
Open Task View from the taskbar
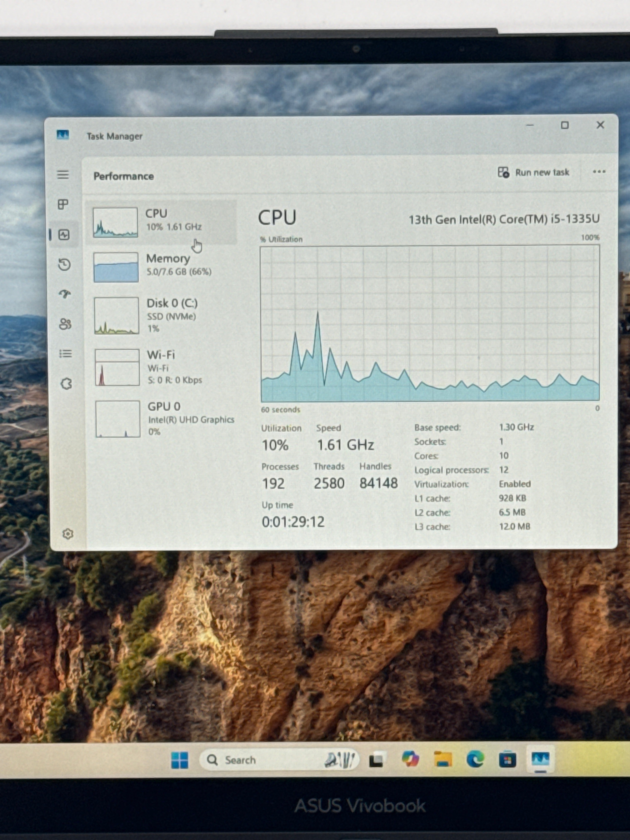pos(377,760)
